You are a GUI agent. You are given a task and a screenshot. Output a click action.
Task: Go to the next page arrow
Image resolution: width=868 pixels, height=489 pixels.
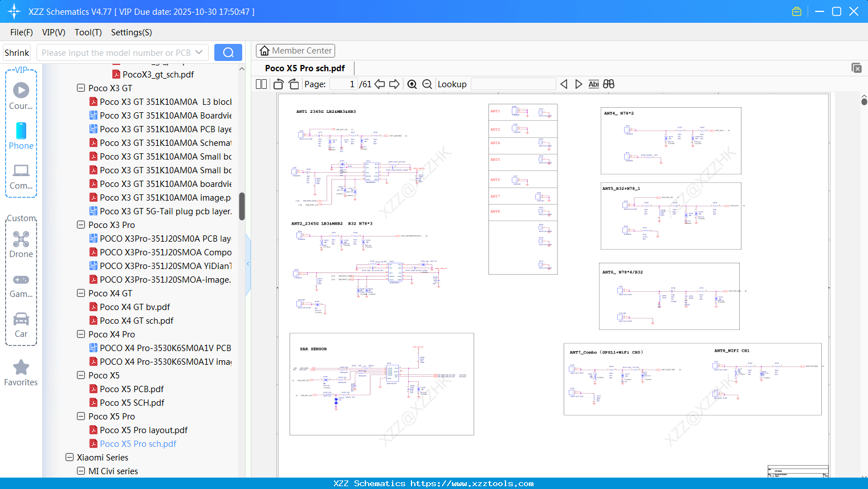394,84
